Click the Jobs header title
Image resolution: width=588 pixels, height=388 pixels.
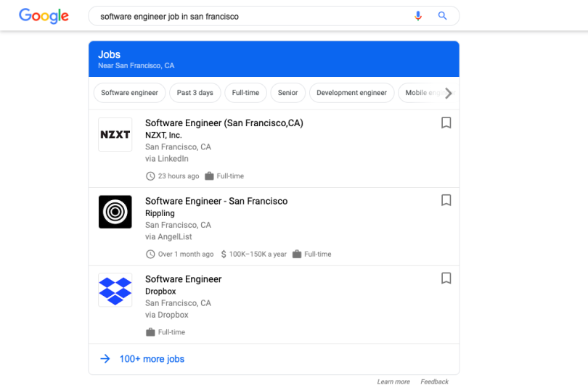[x=109, y=54]
